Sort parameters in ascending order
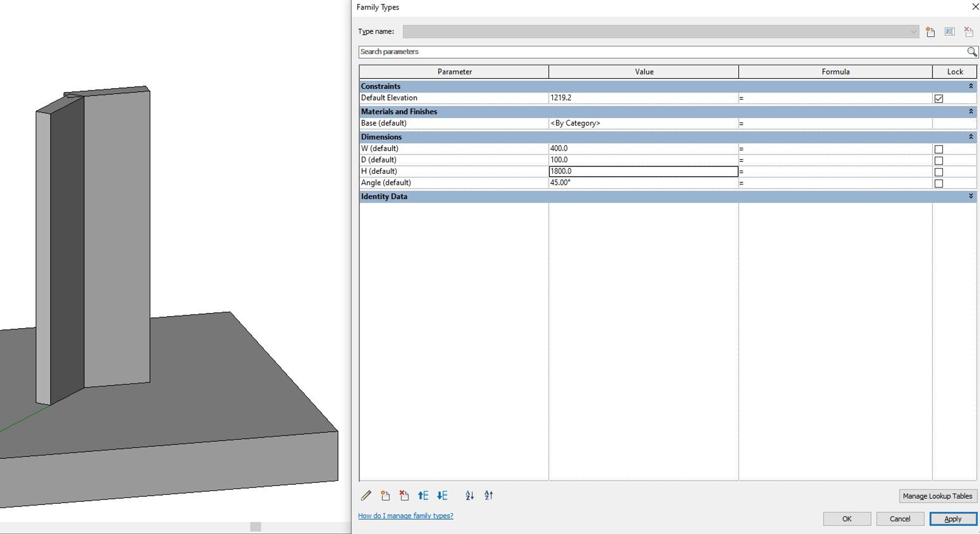Viewport: 980px width, 534px height. click(470, 495)
